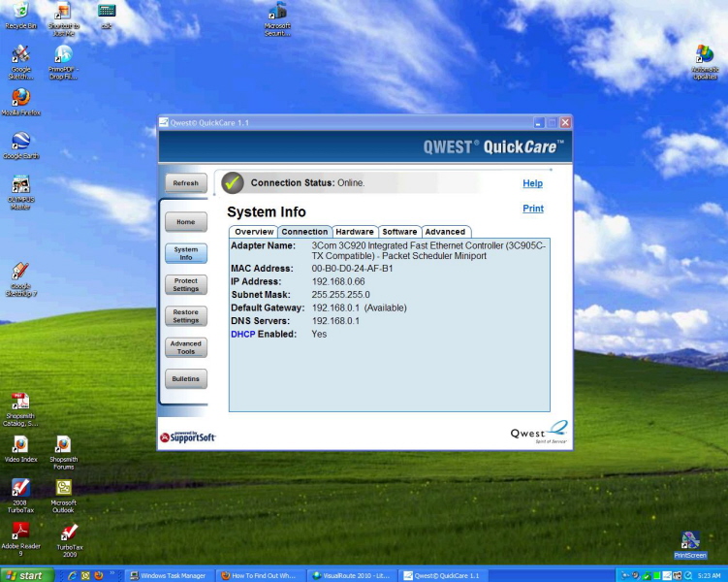Click the 5:23 AM system clock
This screenshot has height=582, width=728.
(x=709, y=575)
